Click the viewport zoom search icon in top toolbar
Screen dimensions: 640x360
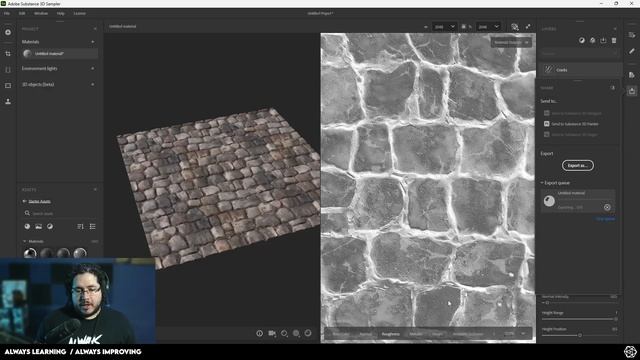(x=515, y=27)
